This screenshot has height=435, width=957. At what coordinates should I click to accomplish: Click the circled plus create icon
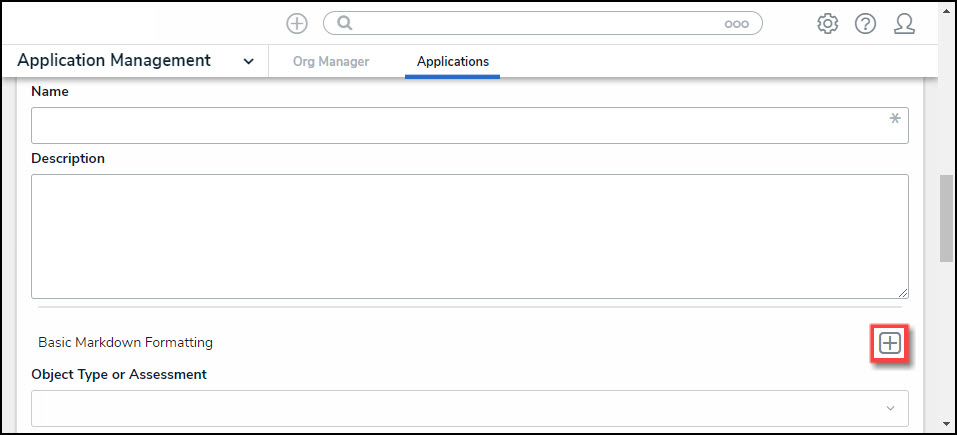pos(297,23)
